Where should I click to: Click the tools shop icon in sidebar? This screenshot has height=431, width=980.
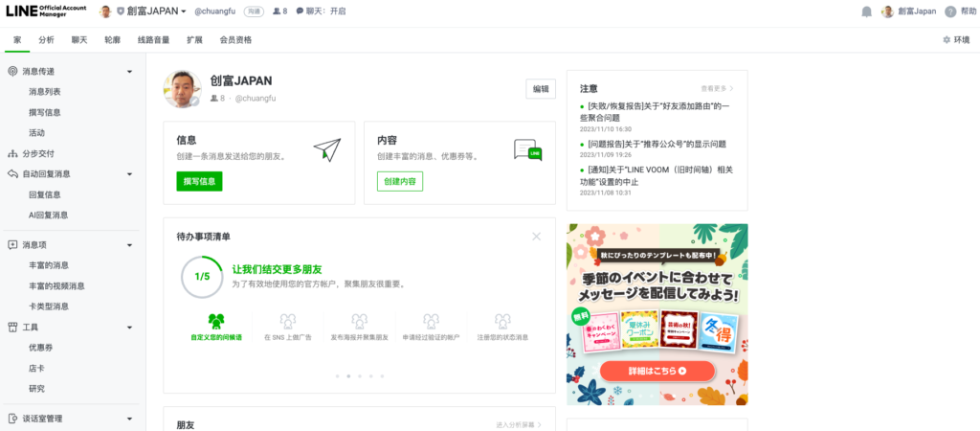[x=12, y=328]
